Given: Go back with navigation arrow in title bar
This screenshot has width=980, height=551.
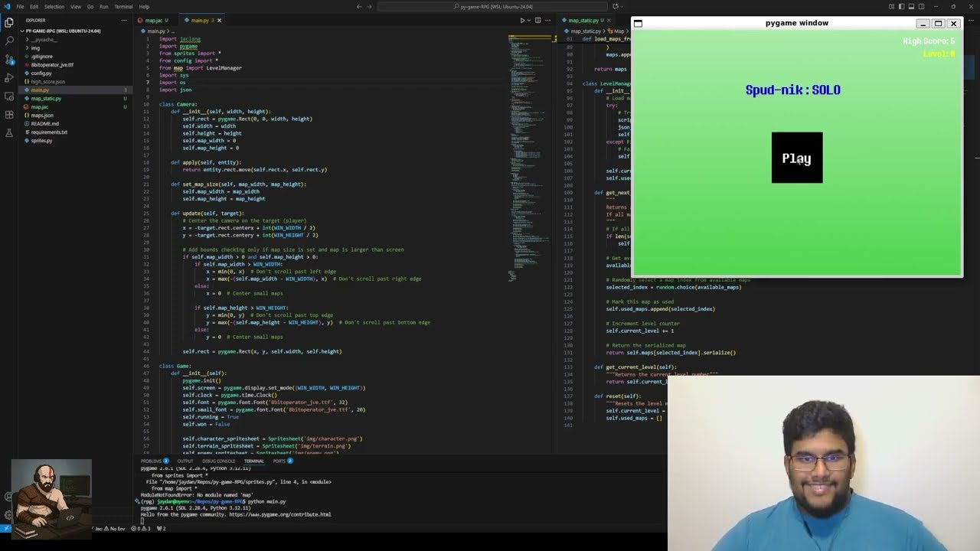Looking at the screenshot, I should 359,6.
